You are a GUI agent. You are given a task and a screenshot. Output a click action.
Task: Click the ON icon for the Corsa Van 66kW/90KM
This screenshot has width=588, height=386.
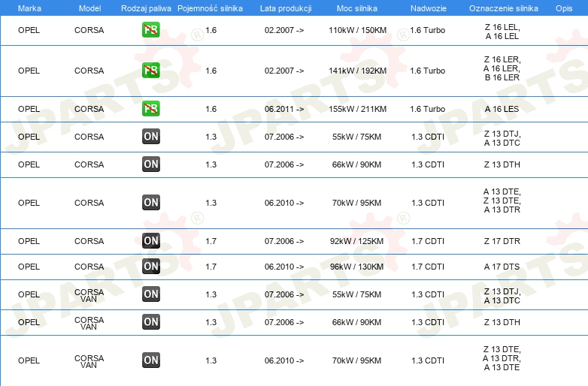click(151, 322)
